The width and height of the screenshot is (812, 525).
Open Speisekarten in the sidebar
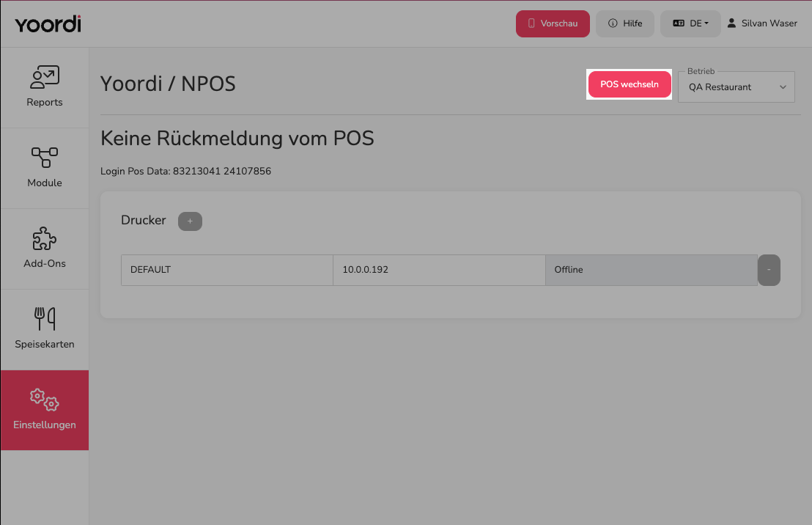tap(45, 330)
